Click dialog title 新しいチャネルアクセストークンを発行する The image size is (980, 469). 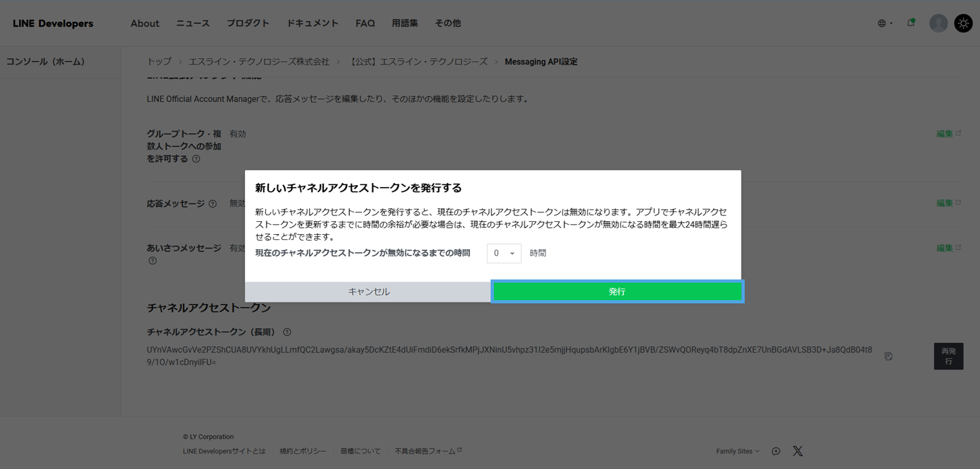(359, 188)
